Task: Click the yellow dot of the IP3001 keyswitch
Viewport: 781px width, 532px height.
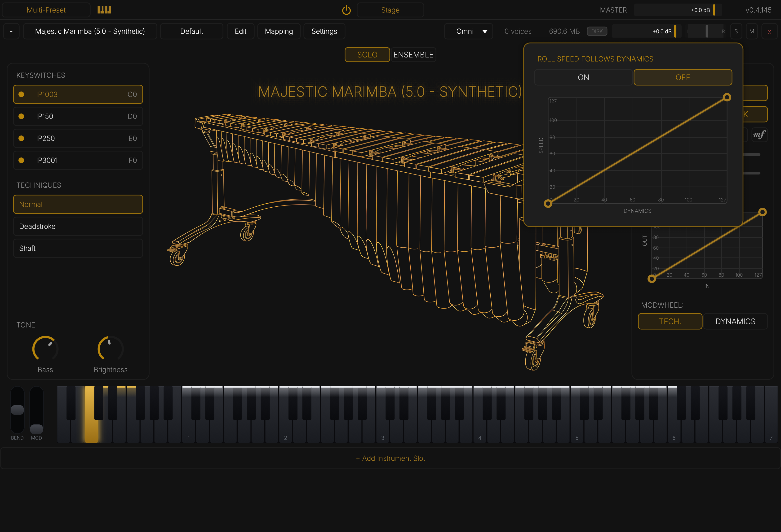Action: (21, 161)
